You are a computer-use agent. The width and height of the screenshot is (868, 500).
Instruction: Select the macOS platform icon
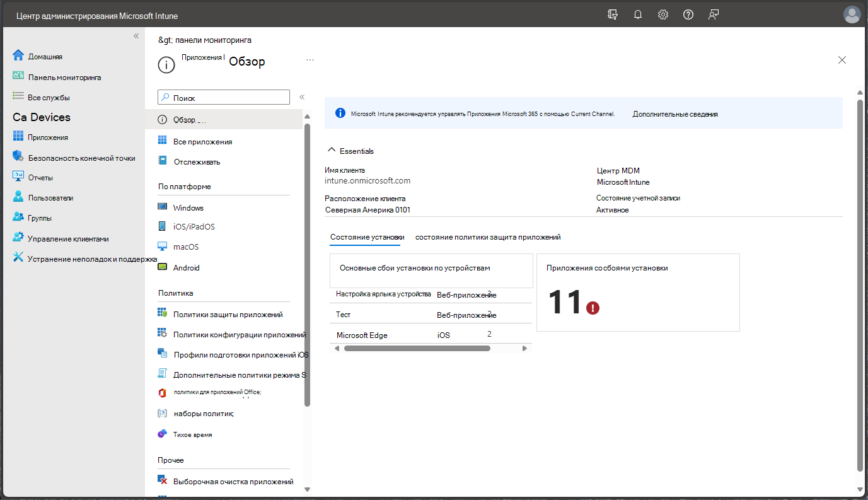pos(163,247)
